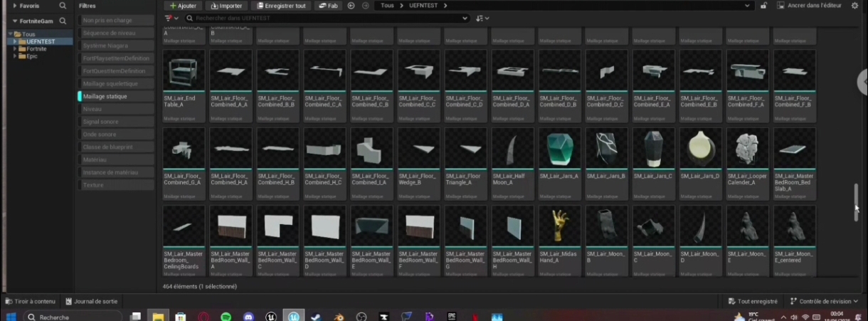Viewport: 868px width, 321px height.
Task: Open the content browser settings gear
Action: point(854,6)
